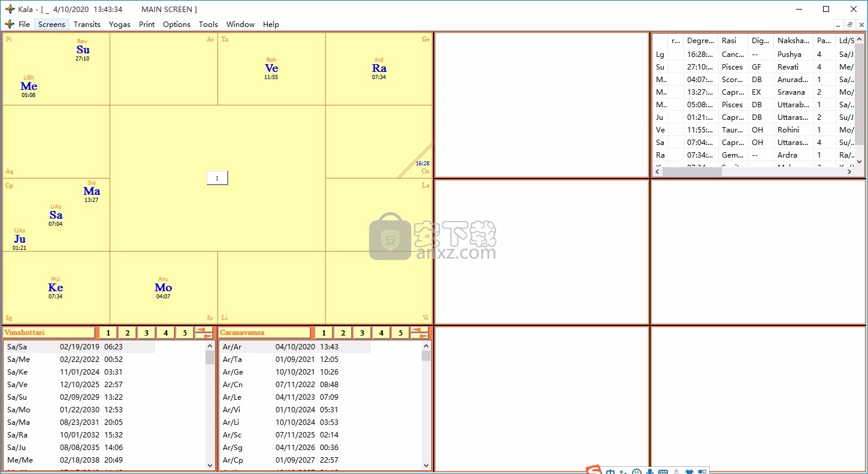Click the Venus (Ve) planet in Taurus
868x474 pixels.
pyautogui.click(x=271, y=68)
